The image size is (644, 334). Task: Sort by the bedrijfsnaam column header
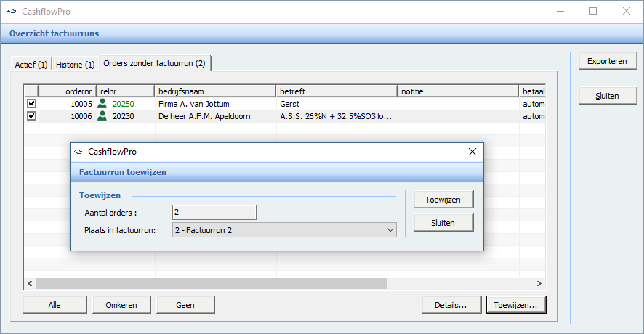pos(215,91)
